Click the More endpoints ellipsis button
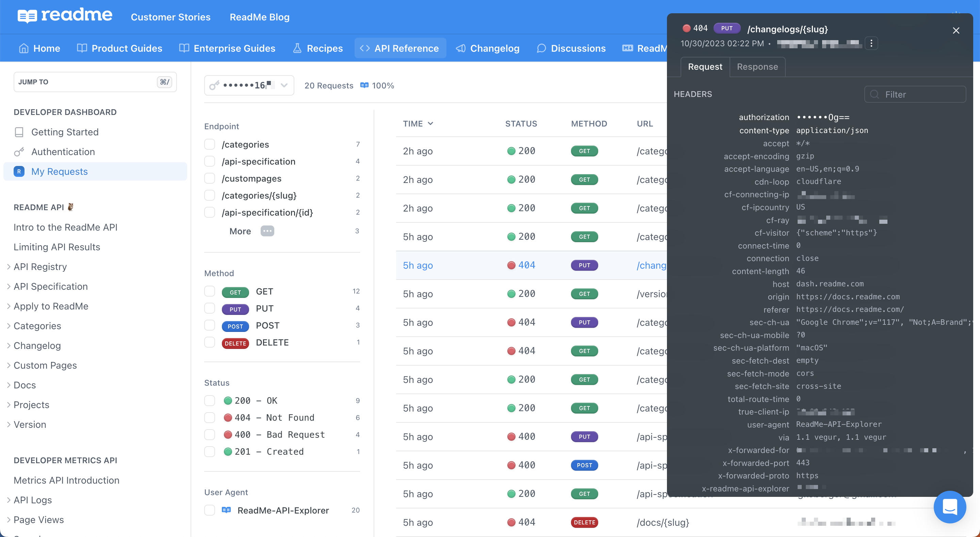The width and height of the screenshot is (980, 537). tap(267, 231)
